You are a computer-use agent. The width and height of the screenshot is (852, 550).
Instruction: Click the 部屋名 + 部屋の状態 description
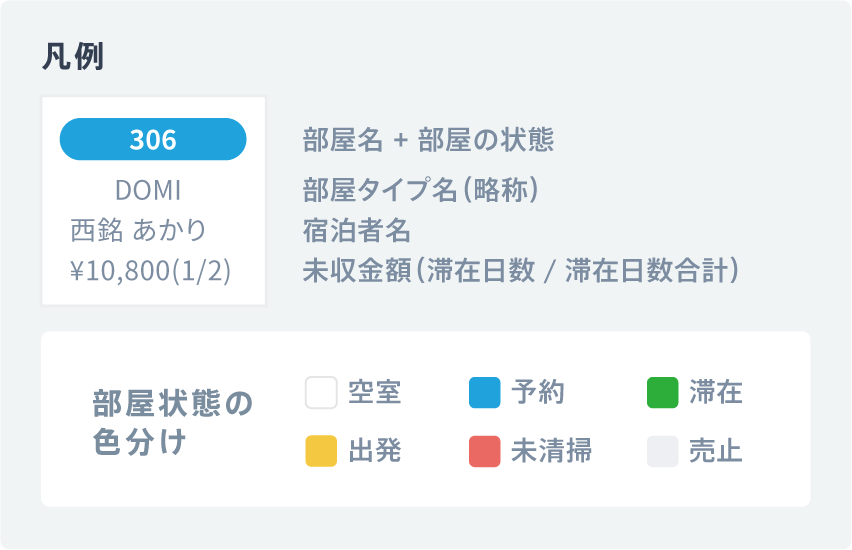(x=428, y=140)
